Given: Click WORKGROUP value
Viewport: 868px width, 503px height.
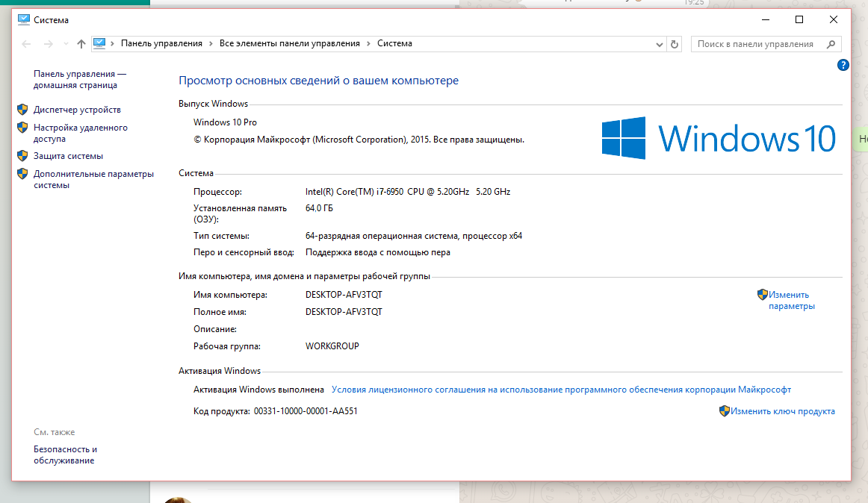Looking at the screenshot, I should [x=332, y=346].
